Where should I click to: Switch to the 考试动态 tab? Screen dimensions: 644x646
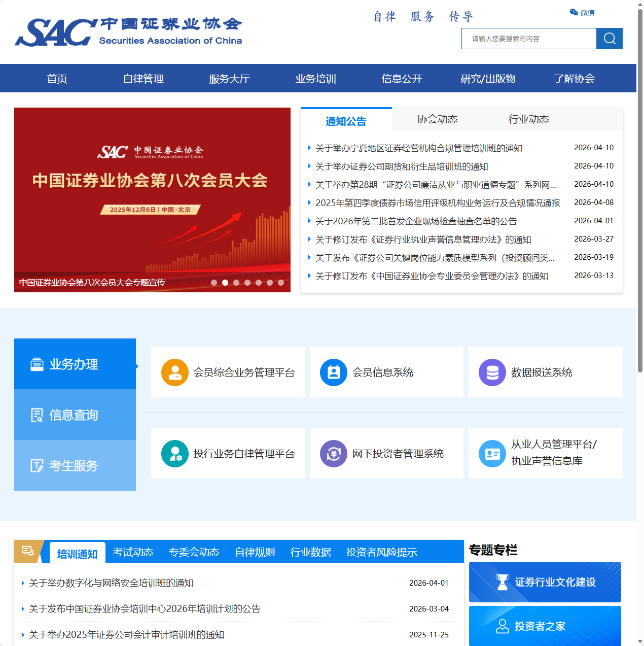click(133, 552)
